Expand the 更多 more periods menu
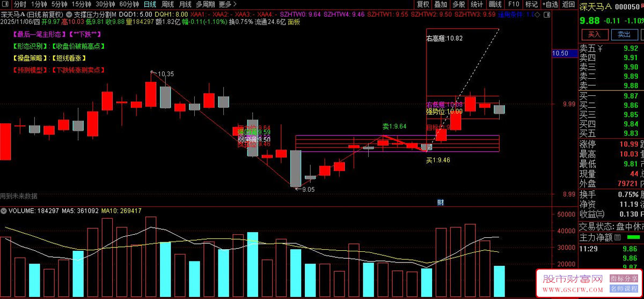The image size is (644, 299). pyautogui.click(x=228, y=4)
